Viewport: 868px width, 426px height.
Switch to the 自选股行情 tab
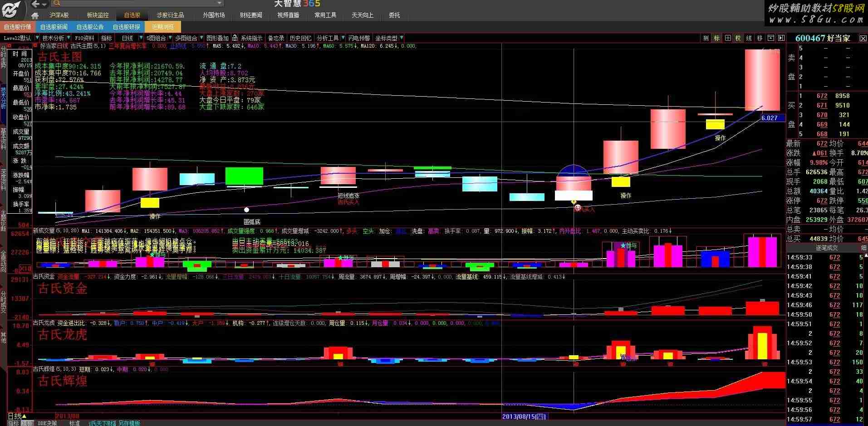[18, 27]
